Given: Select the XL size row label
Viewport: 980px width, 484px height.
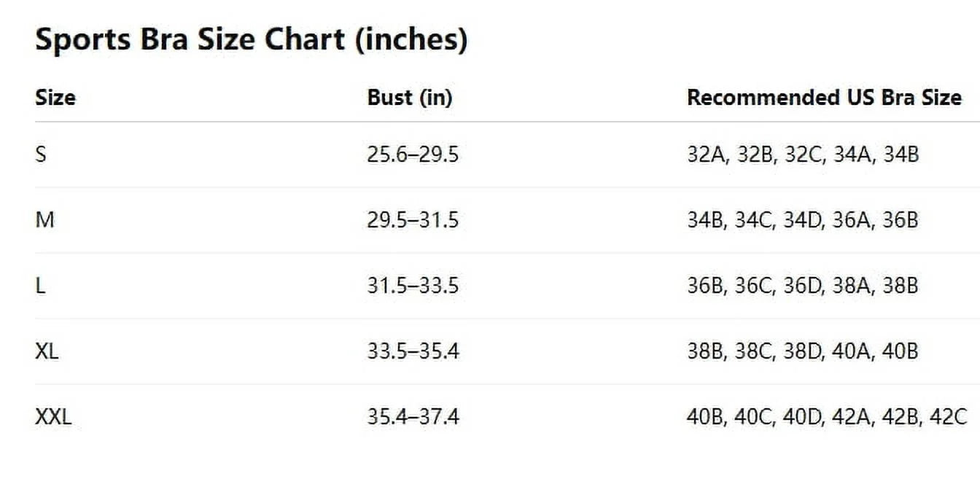Looking at the screenshot, I should click(x=47, y=351).
